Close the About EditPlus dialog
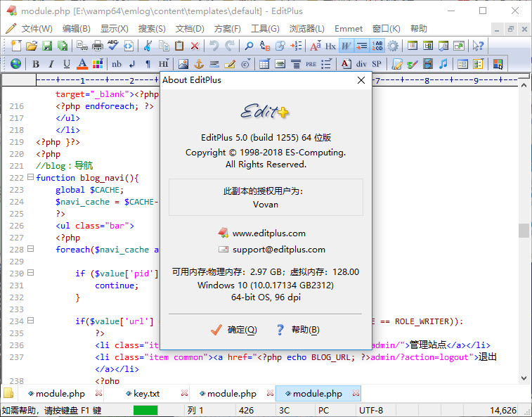This screenshot has width=532, height=417. 361,80
